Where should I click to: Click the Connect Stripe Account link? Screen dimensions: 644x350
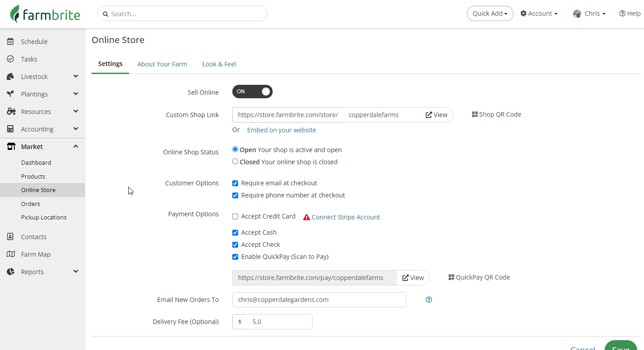tap(346, 217)
